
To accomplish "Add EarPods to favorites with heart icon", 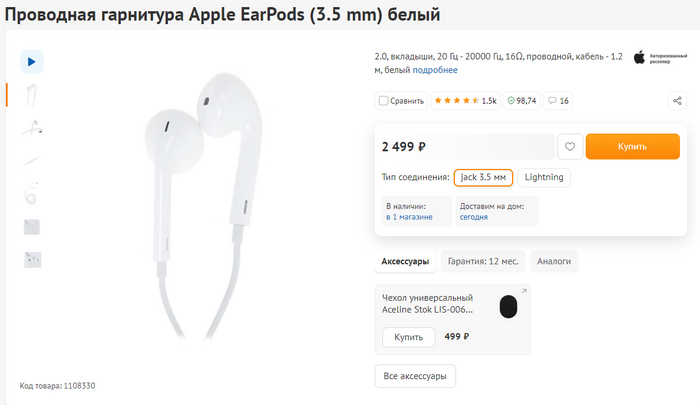I will (570, 147).
